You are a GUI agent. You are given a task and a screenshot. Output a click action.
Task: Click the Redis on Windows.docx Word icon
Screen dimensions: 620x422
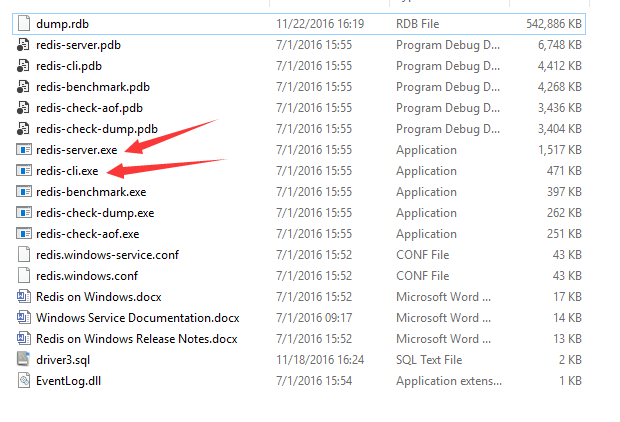pos(24,297)
